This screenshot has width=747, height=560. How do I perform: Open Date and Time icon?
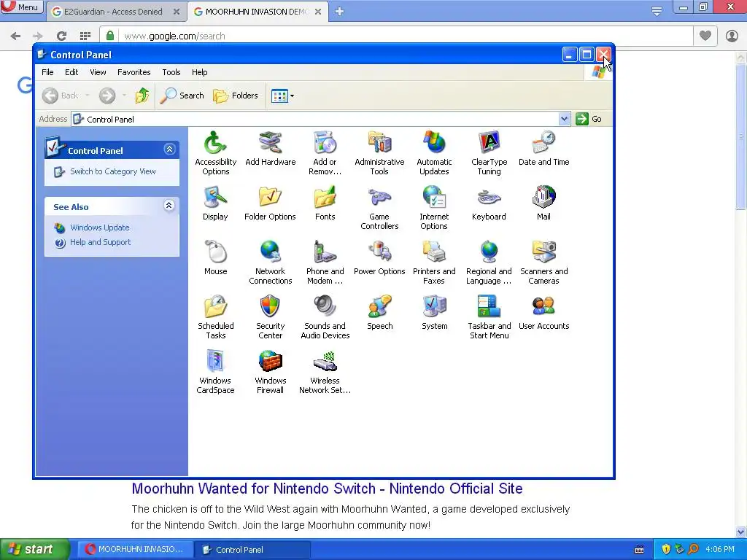click(543, 148)
